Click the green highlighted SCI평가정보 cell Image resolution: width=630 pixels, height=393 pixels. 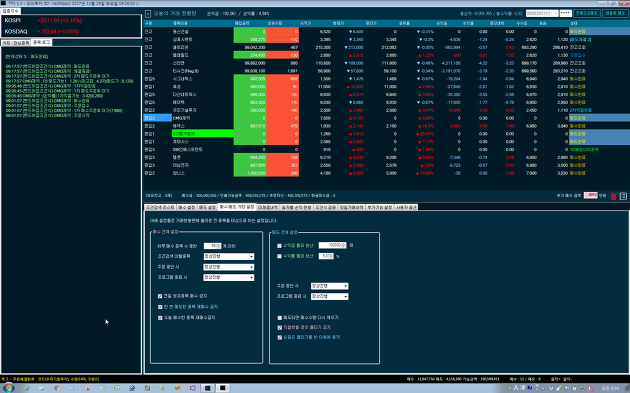[202, 134]
